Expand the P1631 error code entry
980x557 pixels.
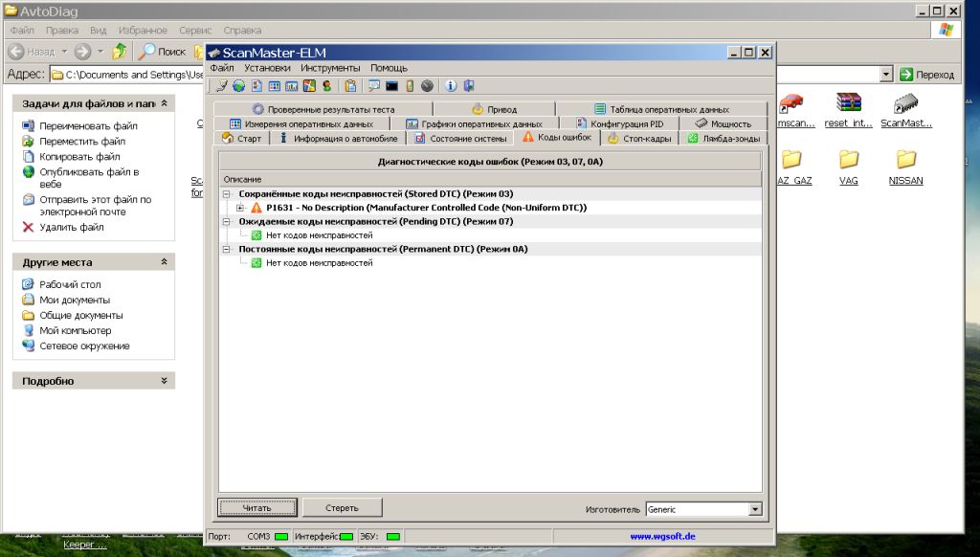pyautogui.click(x=240, y=208)
